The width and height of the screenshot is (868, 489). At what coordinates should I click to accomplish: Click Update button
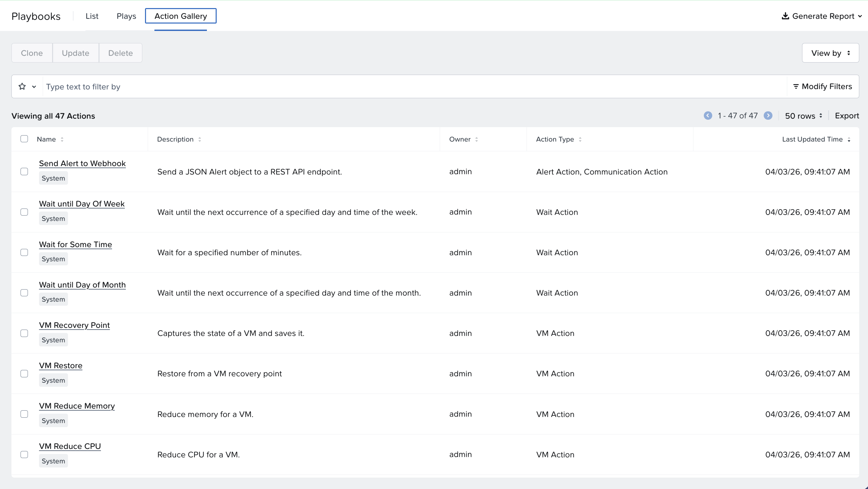75,53
